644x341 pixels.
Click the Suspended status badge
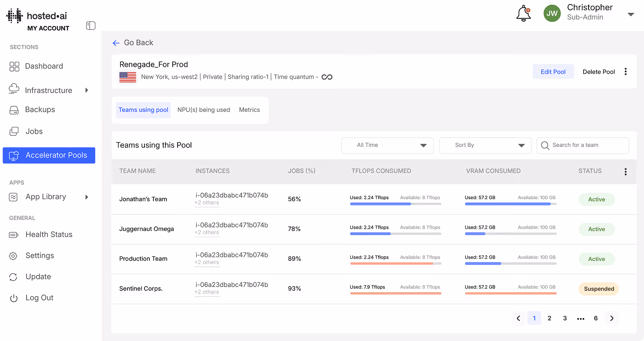point(599,289)
